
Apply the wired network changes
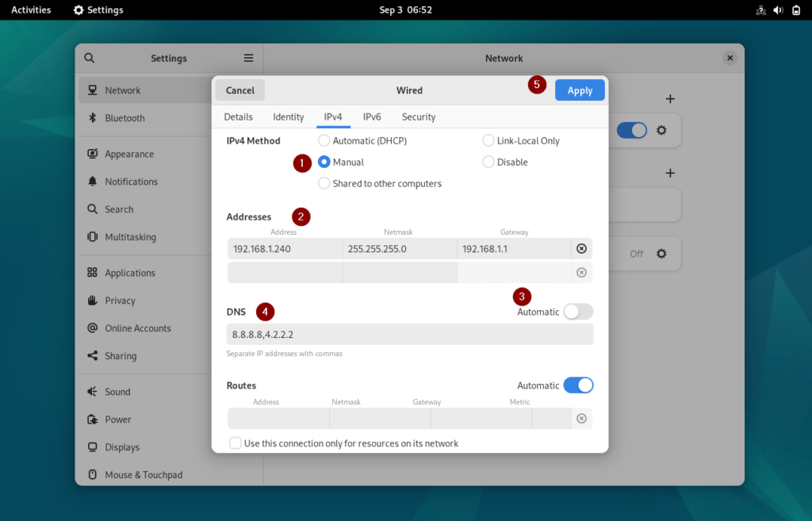coord(580,90)
